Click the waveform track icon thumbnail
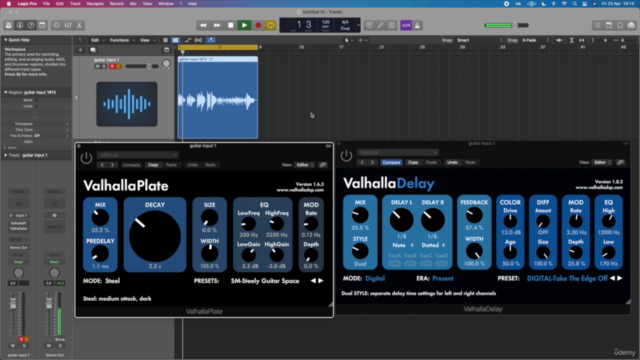This screenshot has width=640, height=360. (x=127, y=104)
